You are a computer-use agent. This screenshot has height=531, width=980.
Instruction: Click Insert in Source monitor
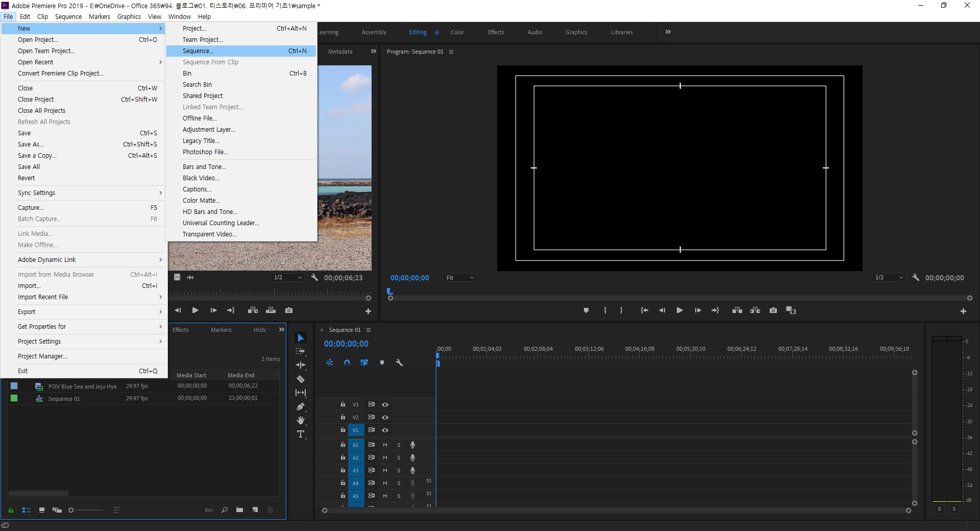(253, 310)
